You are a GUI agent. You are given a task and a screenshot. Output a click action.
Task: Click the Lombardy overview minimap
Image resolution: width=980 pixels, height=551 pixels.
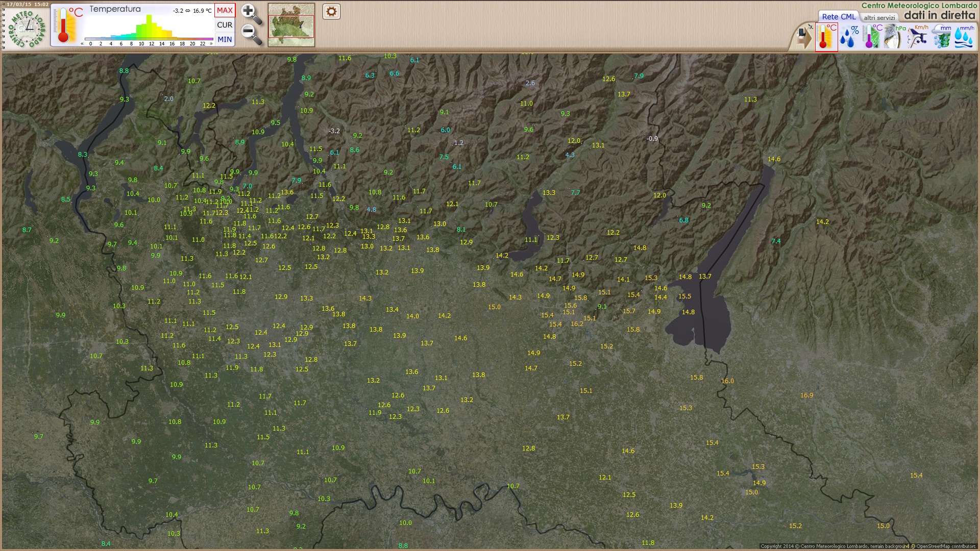[291, 25]
